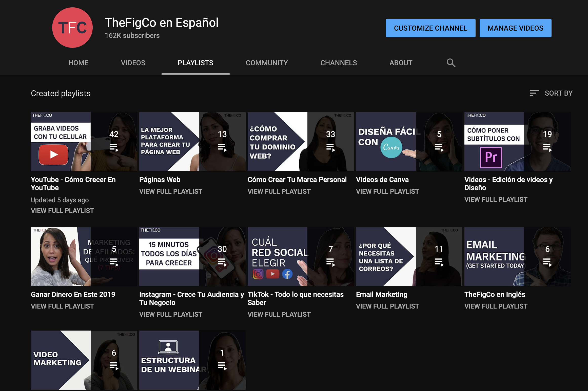Click the CUSTOMIZE CHANNEL button
Viewport: 588px width, 391px height.
click(430, 28)
